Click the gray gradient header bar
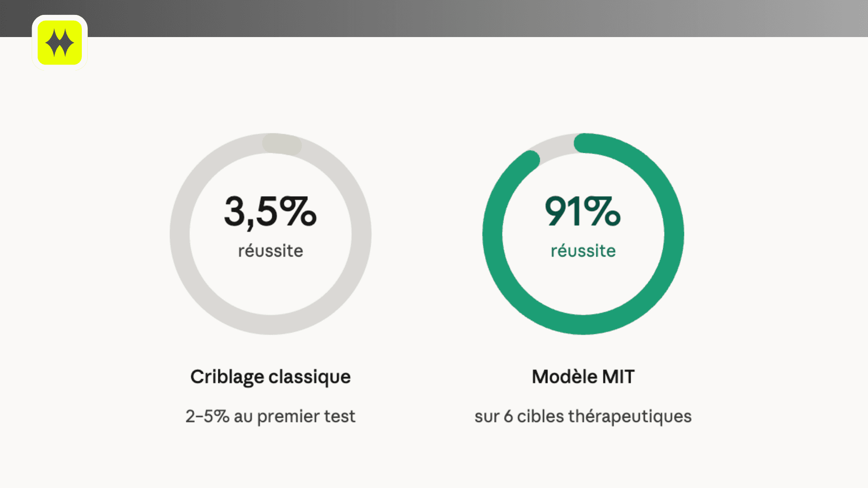This screenshot has width=868, height=488. [452, 18]
